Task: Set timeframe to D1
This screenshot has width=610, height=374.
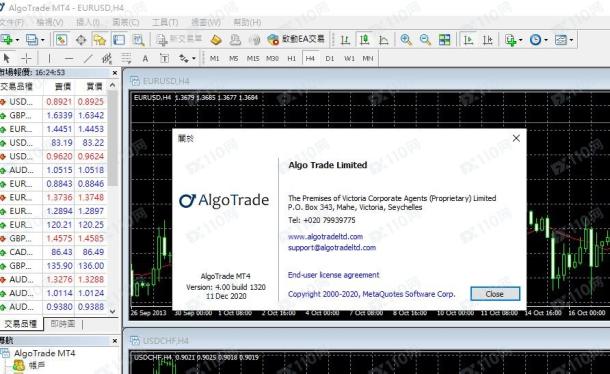Action: click(x=330, y=58)
